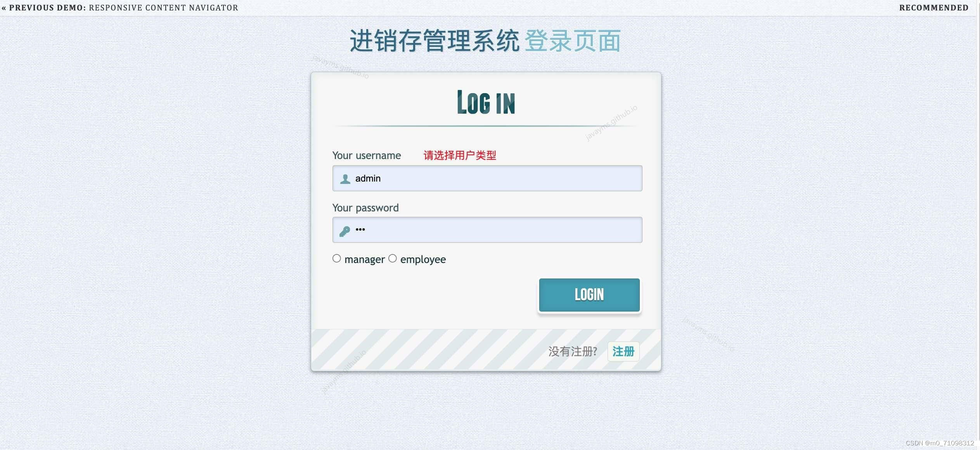Focus the username field containing admin

487,178
